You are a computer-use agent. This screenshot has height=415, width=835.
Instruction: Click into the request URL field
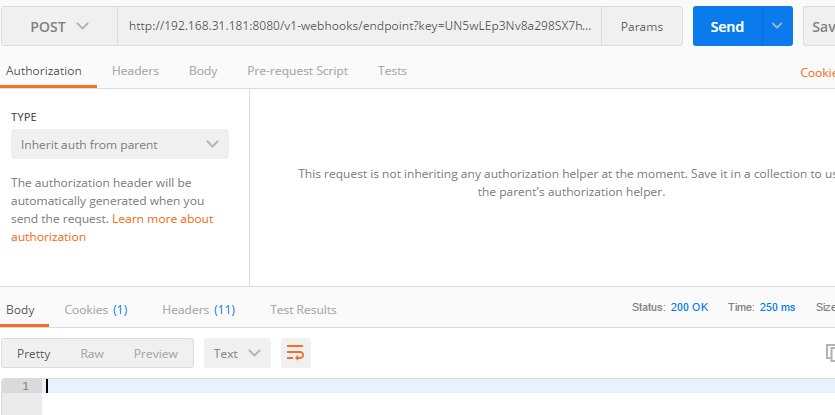pos(360,27)
